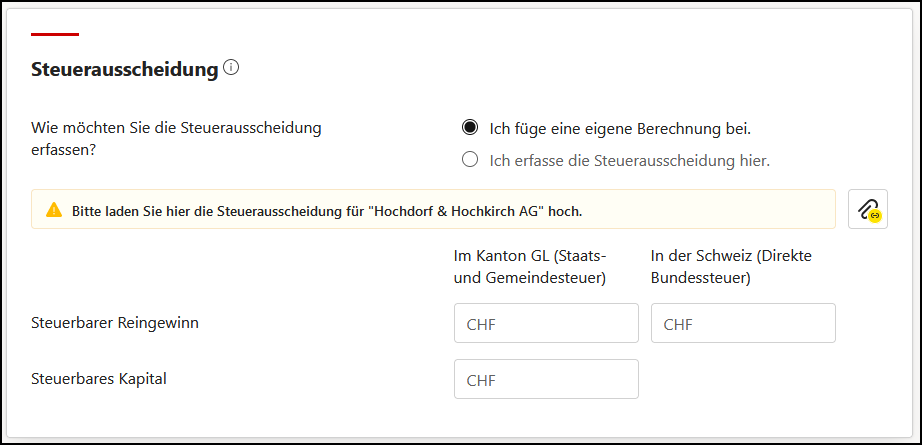Click the upload notice for Hochdorf & Hochkirch AG

point(433,209)
